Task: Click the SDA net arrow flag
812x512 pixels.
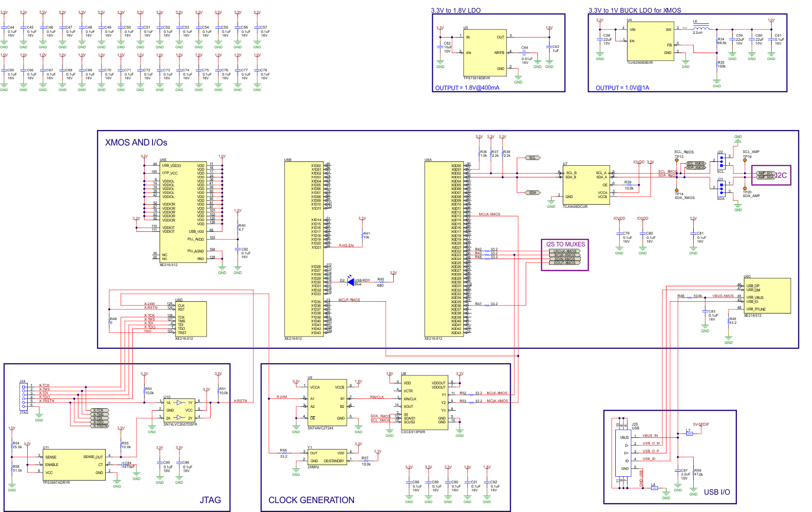Action: point(533,192)
